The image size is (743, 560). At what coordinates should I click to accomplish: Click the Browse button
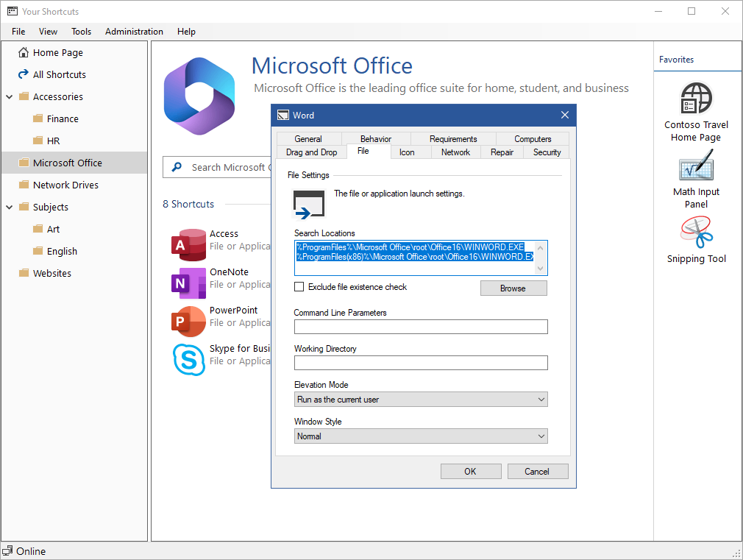pos(513,288)
